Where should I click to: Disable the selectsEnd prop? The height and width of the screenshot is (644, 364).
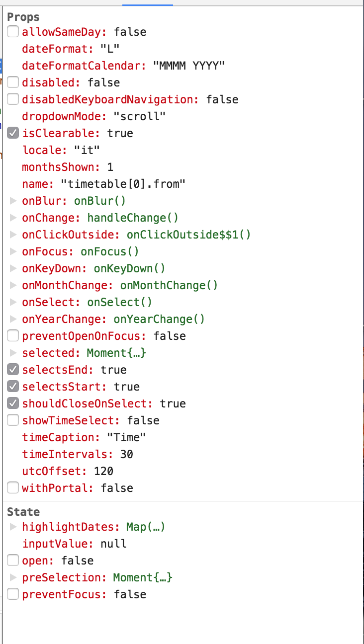point(12,369)
